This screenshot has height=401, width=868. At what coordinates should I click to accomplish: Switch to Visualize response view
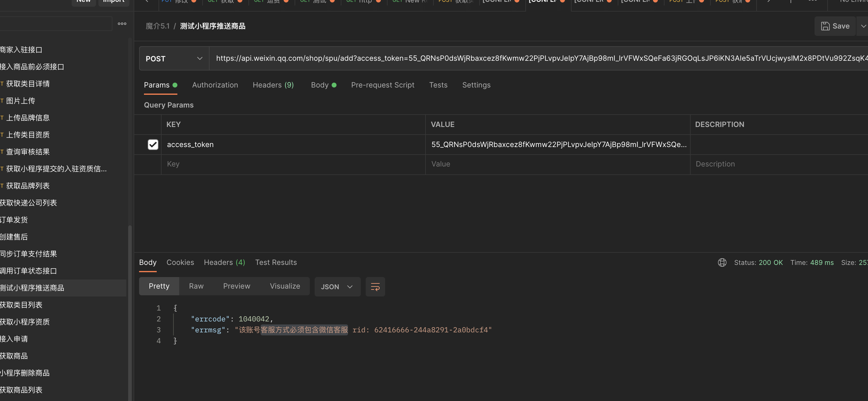[285, 286]
